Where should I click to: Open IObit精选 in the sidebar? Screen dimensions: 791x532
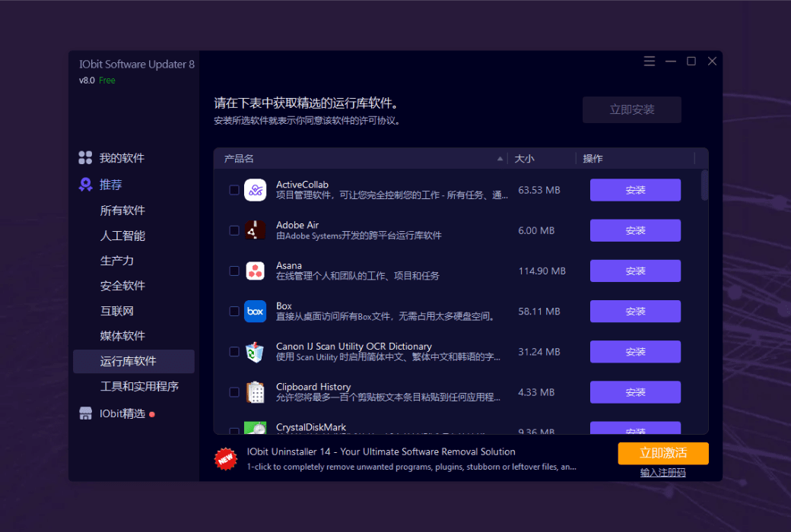coord(122,413)
